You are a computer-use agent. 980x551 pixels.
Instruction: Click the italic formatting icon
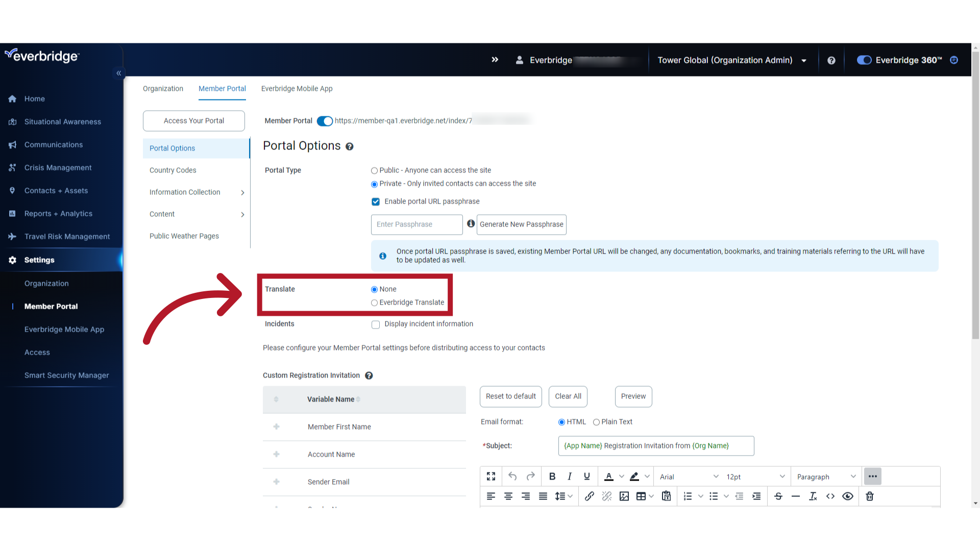570,477
